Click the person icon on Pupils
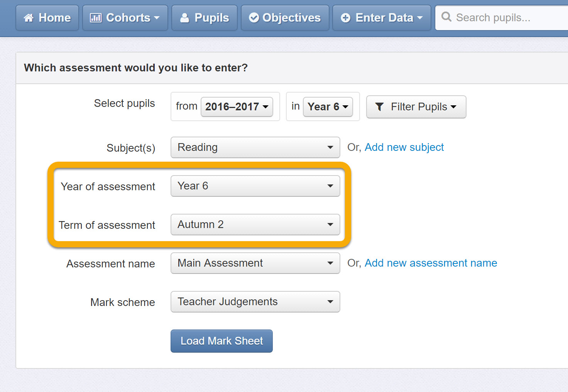Screen dimensions: 568x392 coord(185,18)
